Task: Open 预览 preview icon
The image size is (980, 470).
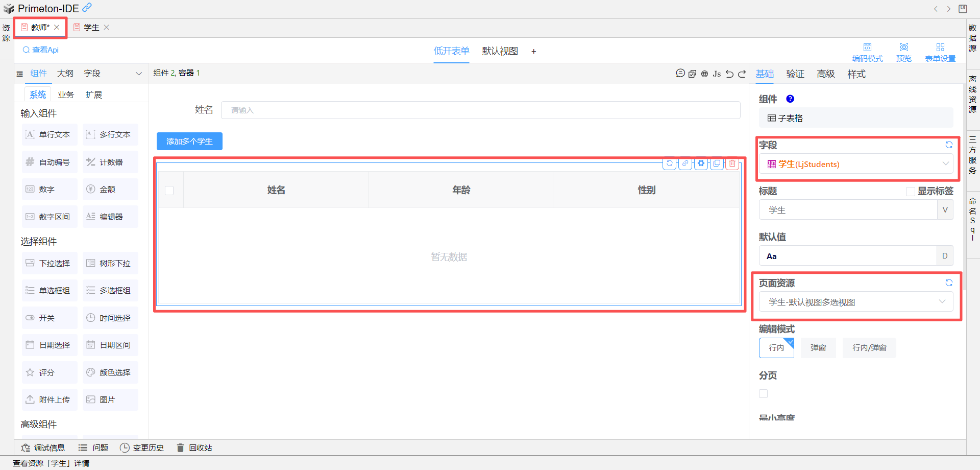Action: tap(903, 52)
